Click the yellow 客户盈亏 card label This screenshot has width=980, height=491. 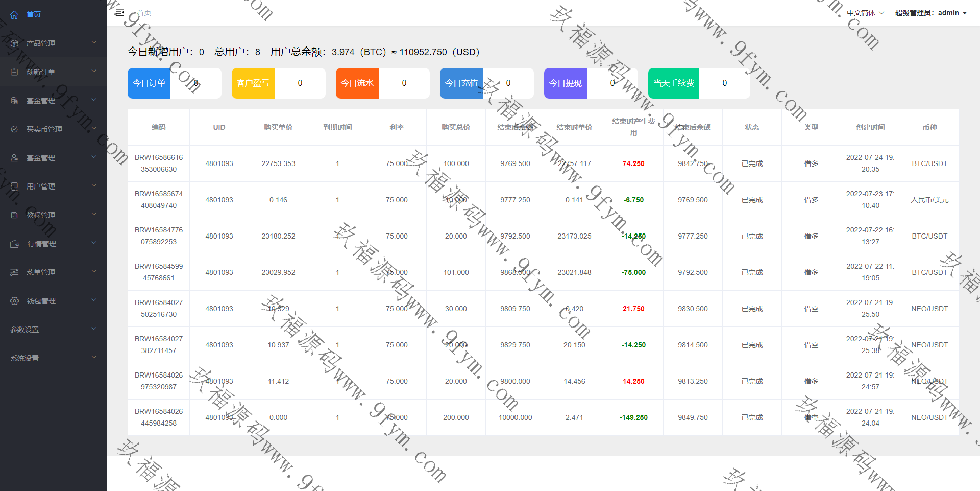[x=253, y=83]
